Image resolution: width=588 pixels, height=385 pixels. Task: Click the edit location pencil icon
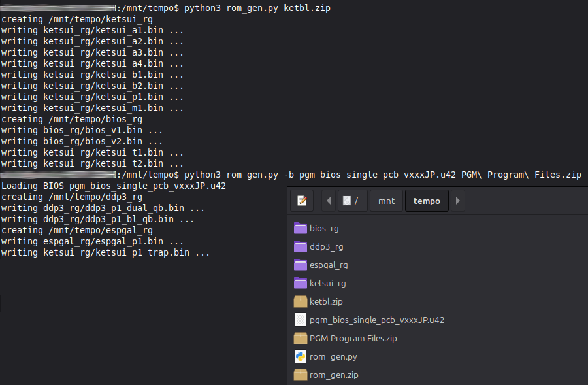point(302,201)
